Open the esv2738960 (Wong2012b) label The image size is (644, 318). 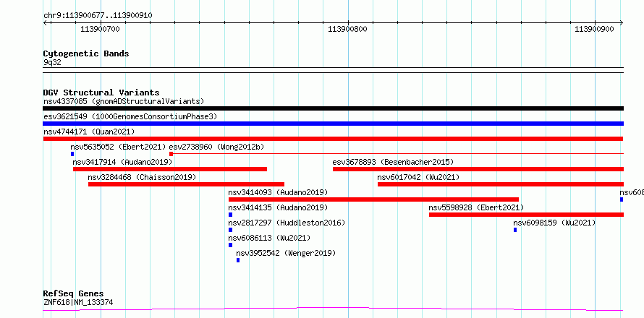[x=216, y=147]
